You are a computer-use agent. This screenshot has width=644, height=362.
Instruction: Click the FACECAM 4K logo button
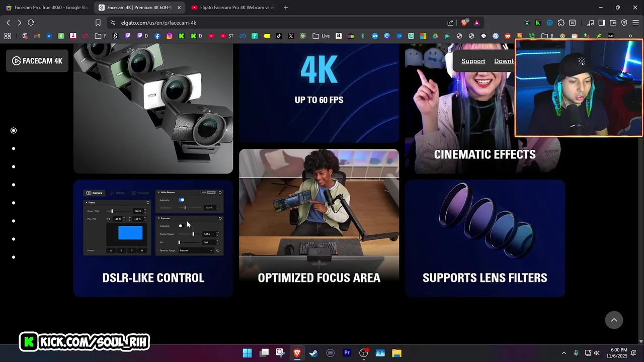point(37,61)
